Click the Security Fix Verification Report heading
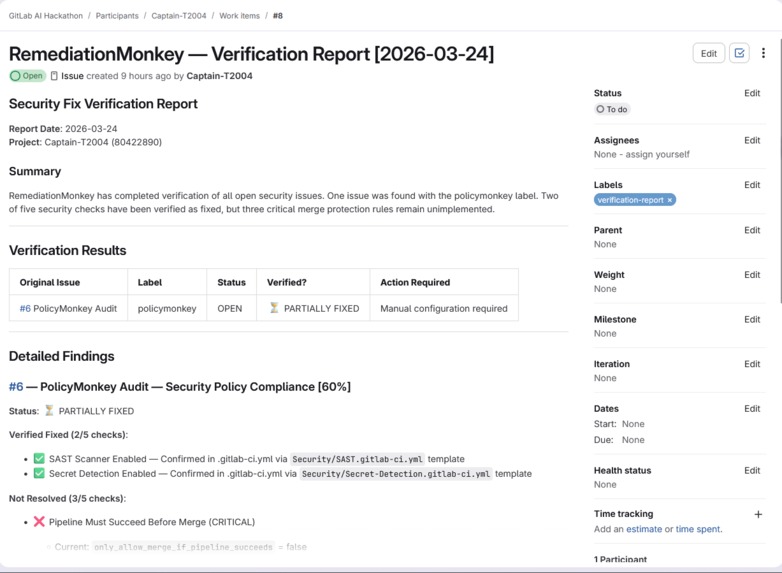This screenshot has height=573, width=782. click(103, 104)
